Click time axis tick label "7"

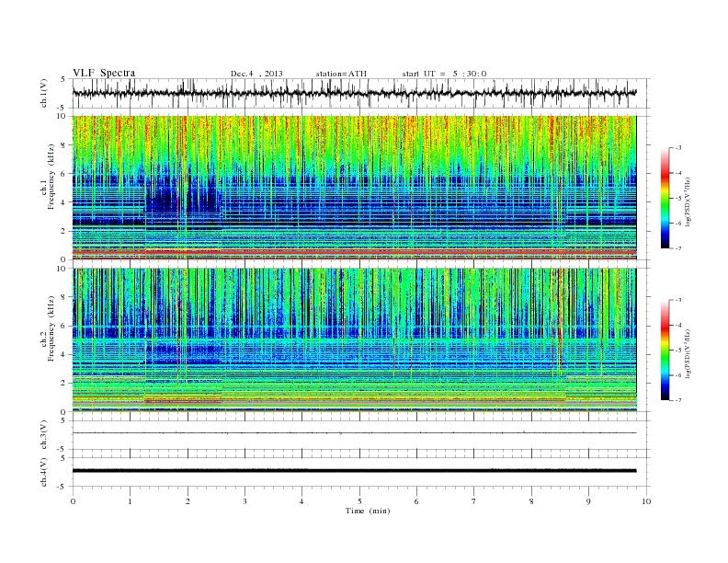[474, 501]
